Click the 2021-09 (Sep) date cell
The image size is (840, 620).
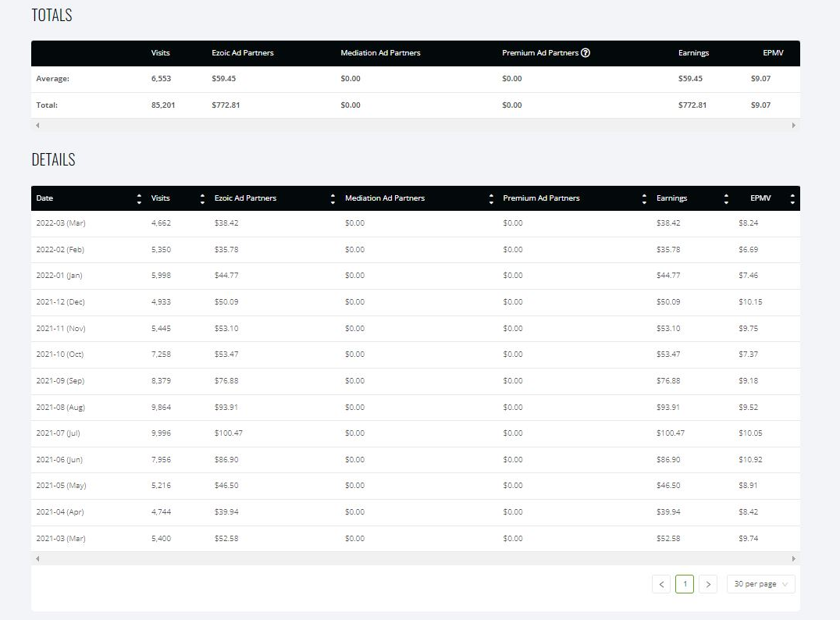[60, 381]
